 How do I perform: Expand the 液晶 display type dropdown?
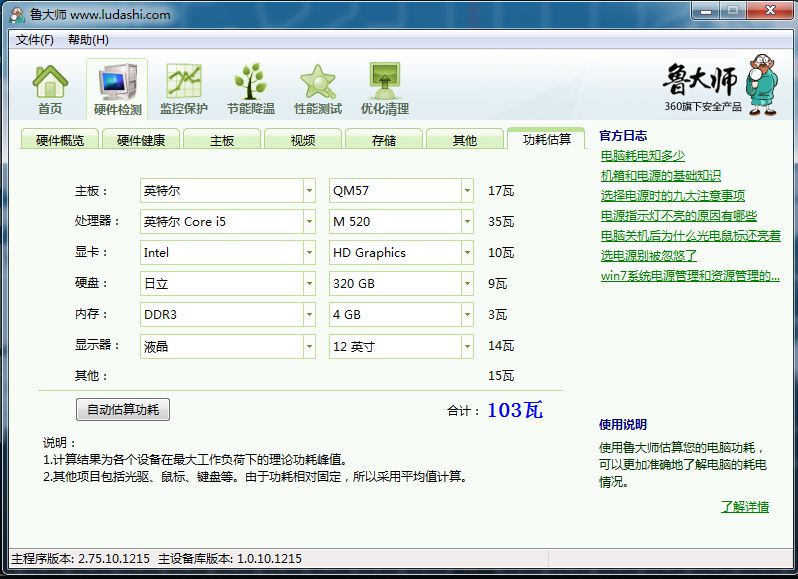click(x=309, y=346)
